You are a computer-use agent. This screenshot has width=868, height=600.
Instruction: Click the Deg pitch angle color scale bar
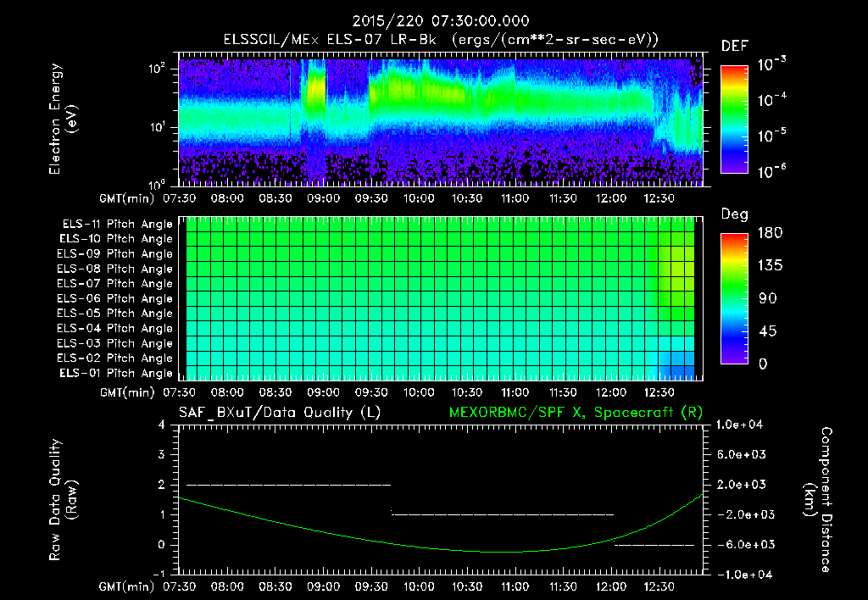(x=735, y=298)
